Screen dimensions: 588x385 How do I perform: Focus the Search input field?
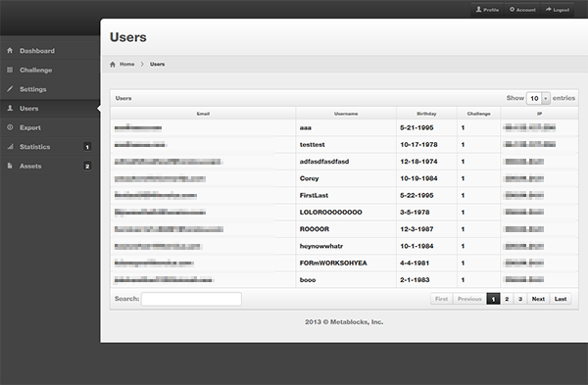click(x=191, y=299)
